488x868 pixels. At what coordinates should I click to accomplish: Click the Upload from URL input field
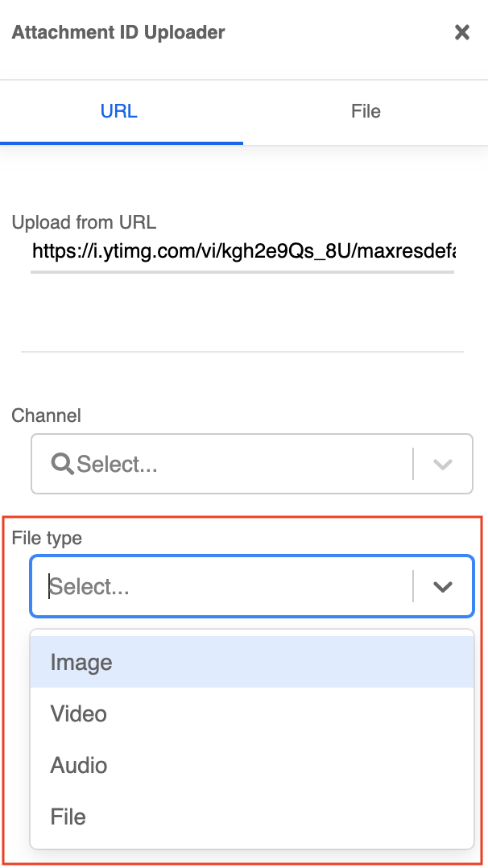242,251
